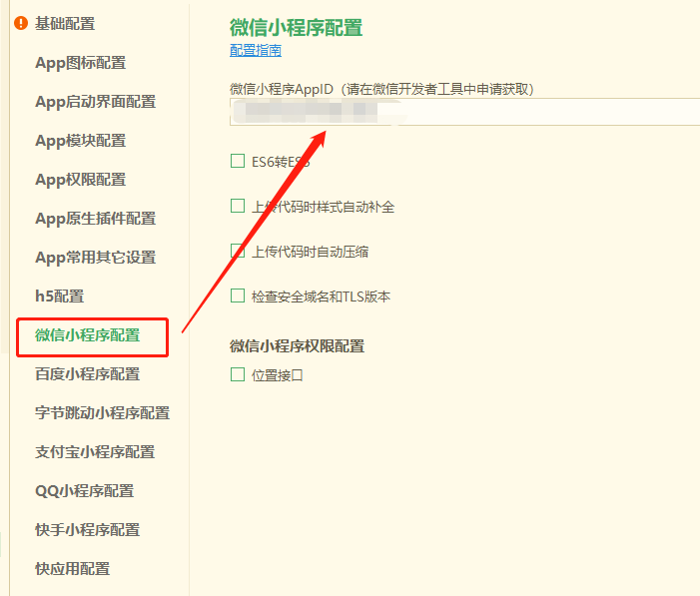
Task: Open the 基础配置 section
Action: 65,24
